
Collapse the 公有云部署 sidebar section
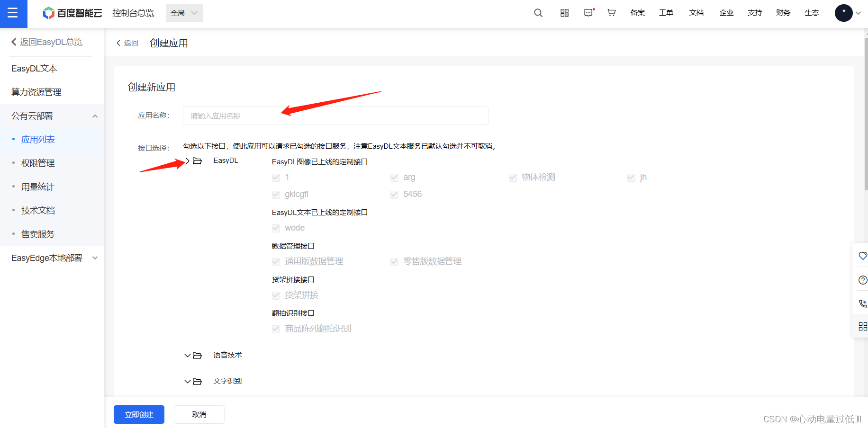tap(95, 116)
